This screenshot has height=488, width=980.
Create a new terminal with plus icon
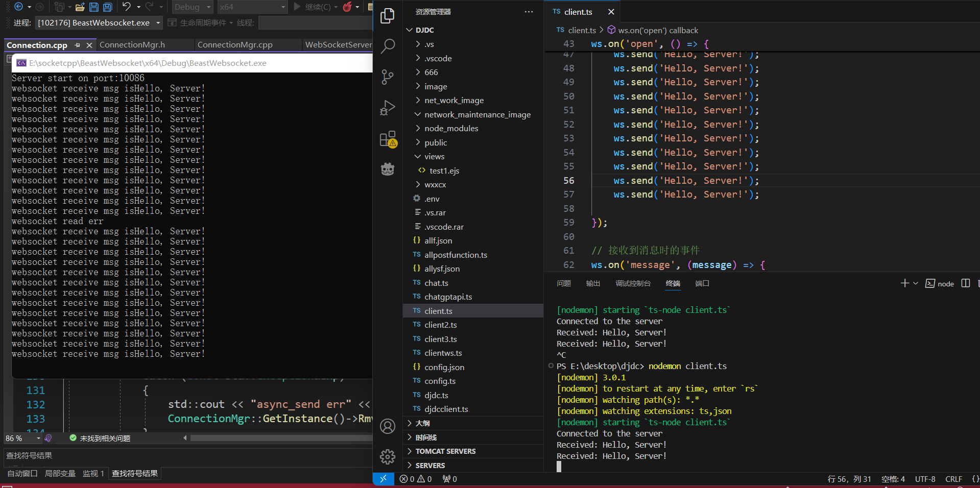point(904,283)
